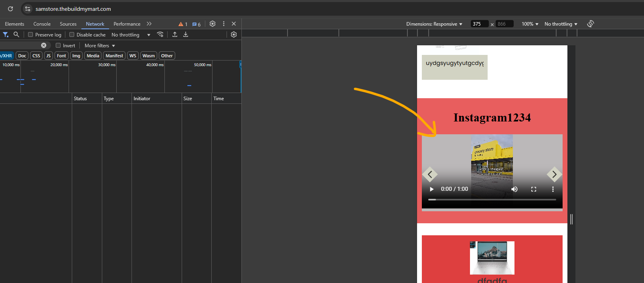
Task: Filter requests by WS type
Action: tap(133, 56)
